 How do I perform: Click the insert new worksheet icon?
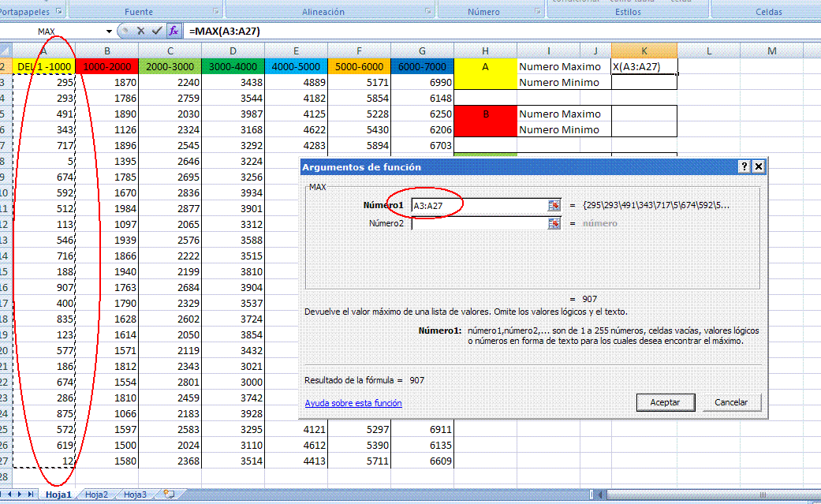pos(168,495)
